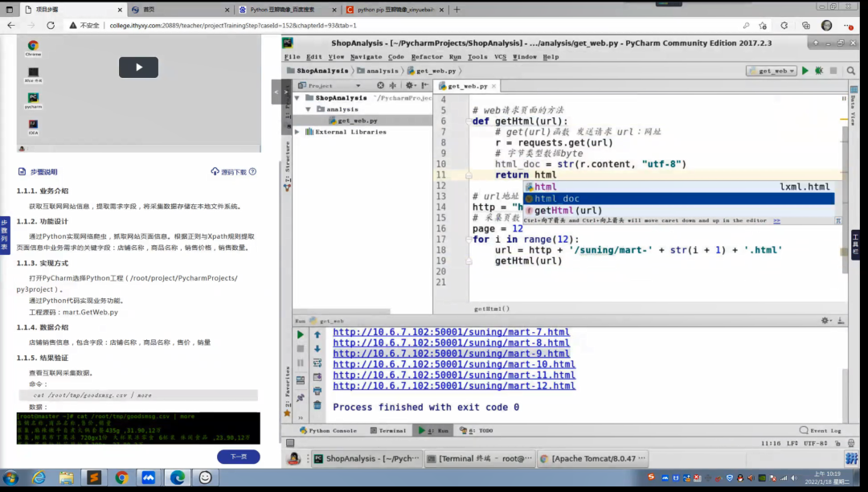Click the scroll from source target icon

coord(380,86)
